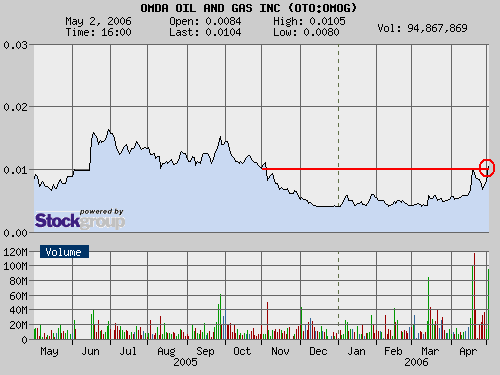Image resolution: width=500 pixels, height=375 pixels.
Task: Click the Jul month label
Action: click(128, 351)
